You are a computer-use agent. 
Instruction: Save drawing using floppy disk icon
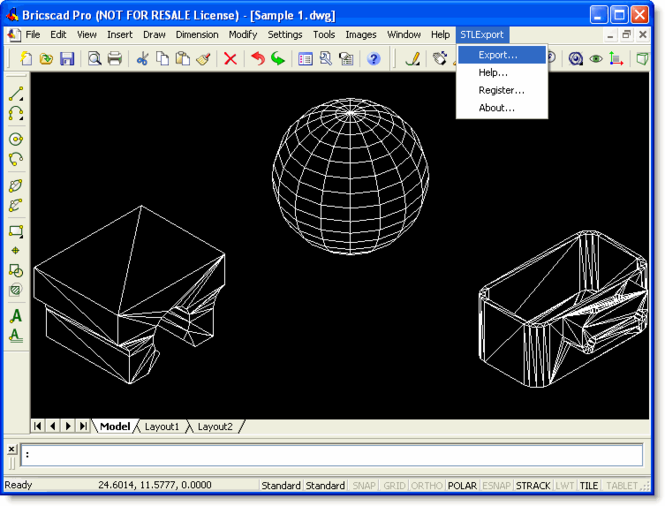click(x=67, y=59)
